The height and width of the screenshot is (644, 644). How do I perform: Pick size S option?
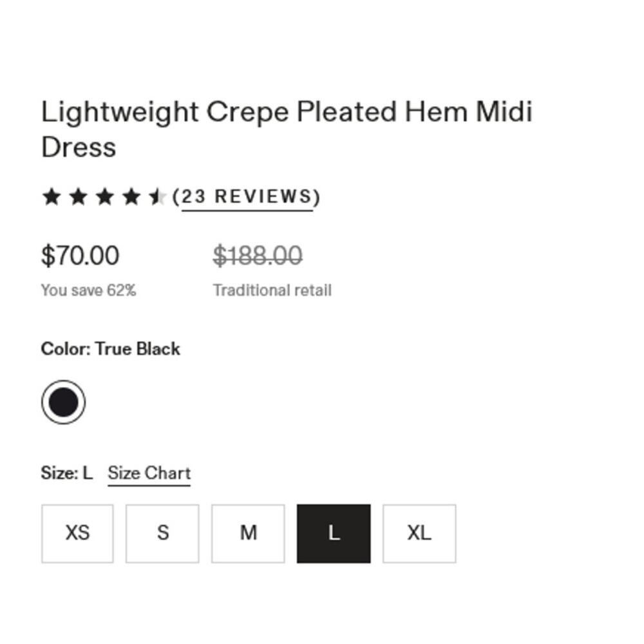[162, 533]
